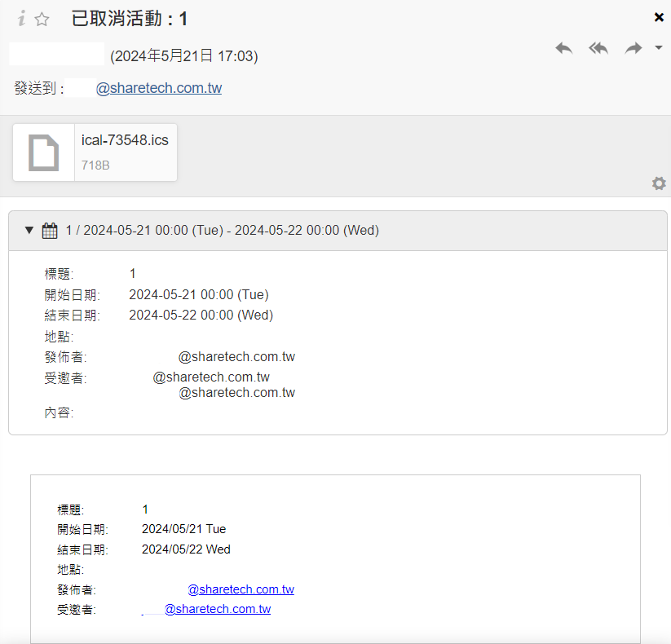Forward this email using the forward arrow

pyautogui.click(x=633, y=48)
